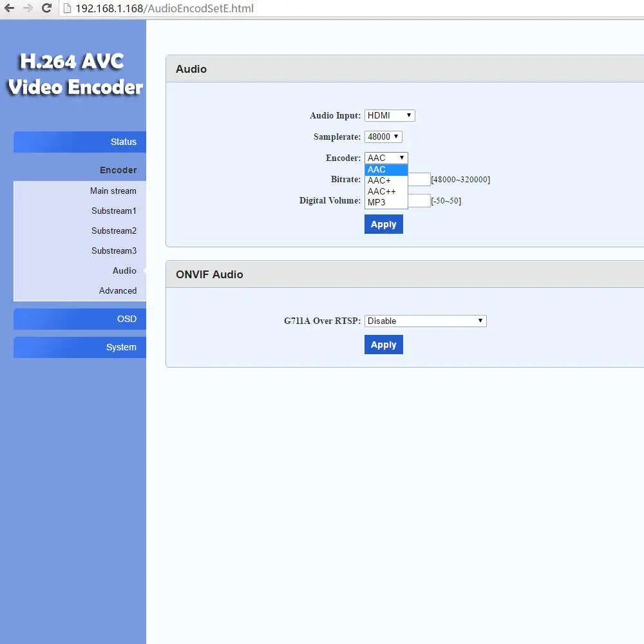
Task: Click the page icon beside the URL
Action: (68, 8)
